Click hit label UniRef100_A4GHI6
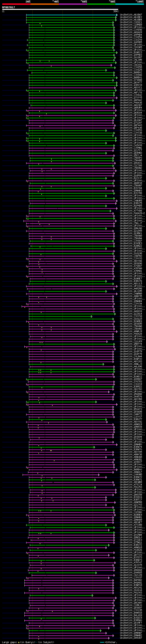 131,311
